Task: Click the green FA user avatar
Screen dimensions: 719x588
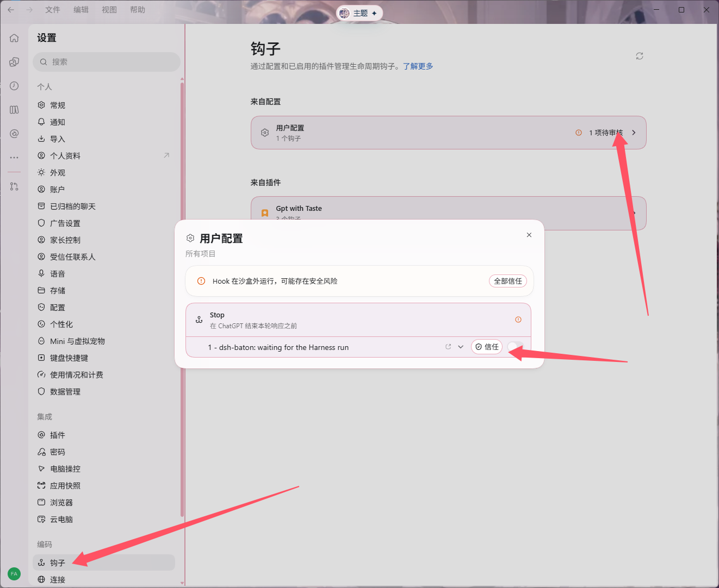Action: click(x=14, y=574)
